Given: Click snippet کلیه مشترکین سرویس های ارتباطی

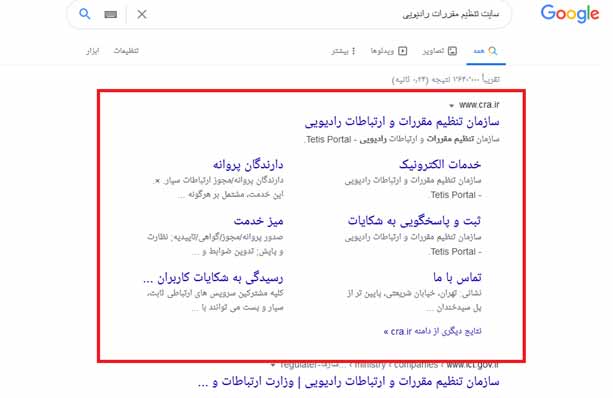Looking at the screenshot, I should pyautogui.click(x=215, y=293).
